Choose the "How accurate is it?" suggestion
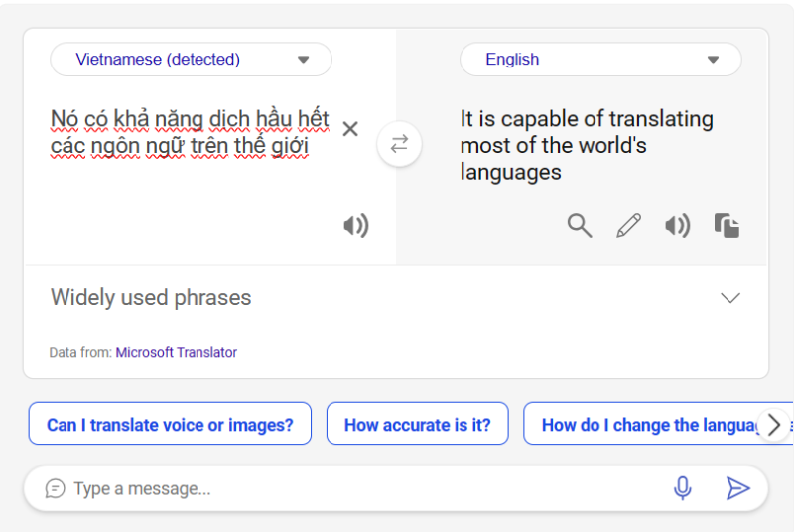 [417, 424]
